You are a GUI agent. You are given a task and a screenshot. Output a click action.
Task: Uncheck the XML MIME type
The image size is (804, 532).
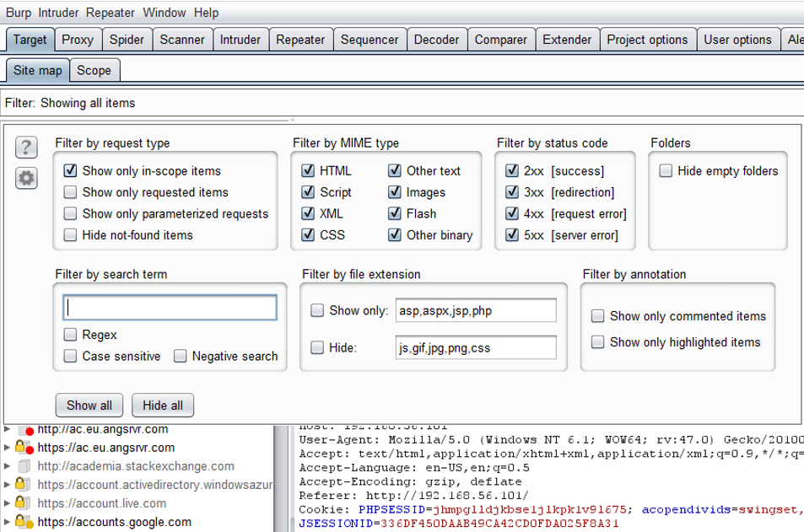click(308, 213)
